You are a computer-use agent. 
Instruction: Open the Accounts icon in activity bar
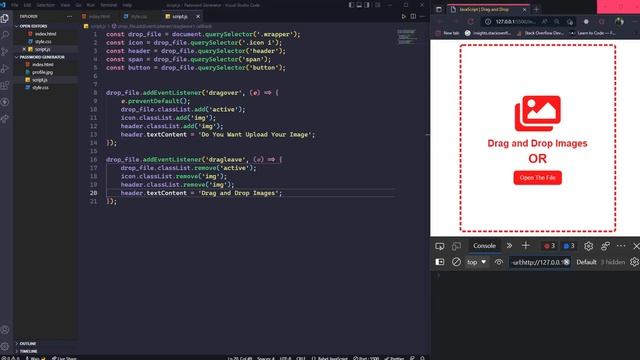[5, 330]
